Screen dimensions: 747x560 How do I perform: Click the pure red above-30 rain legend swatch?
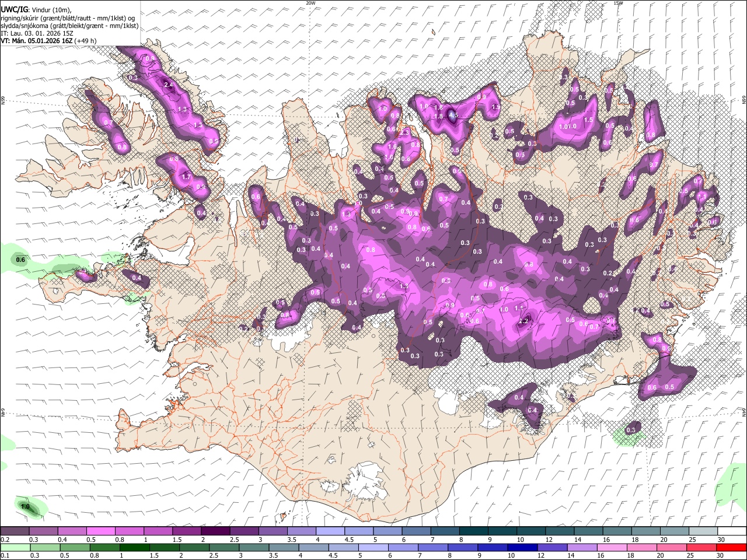coord(731,547)
